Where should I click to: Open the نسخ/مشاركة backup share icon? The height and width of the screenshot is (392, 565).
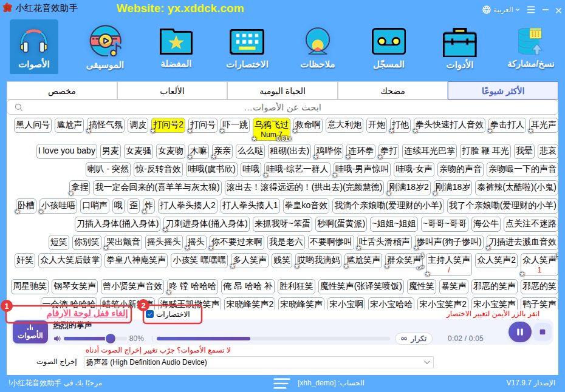pos(530,47)
